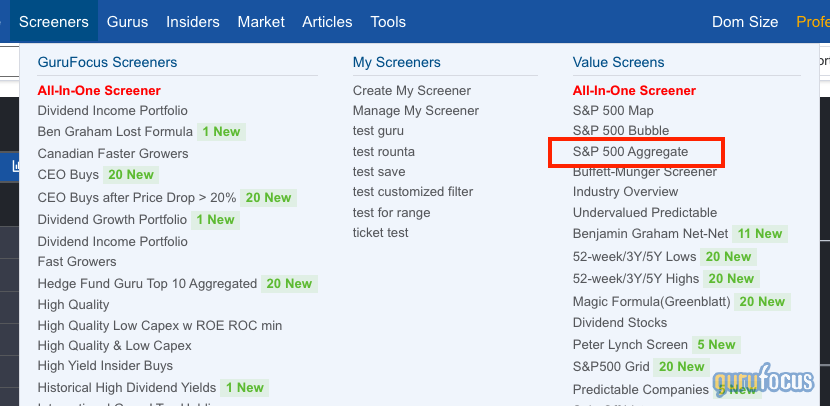Go to the Market menu
Viewport: 830px width, 406px height.
coord(261,21)
